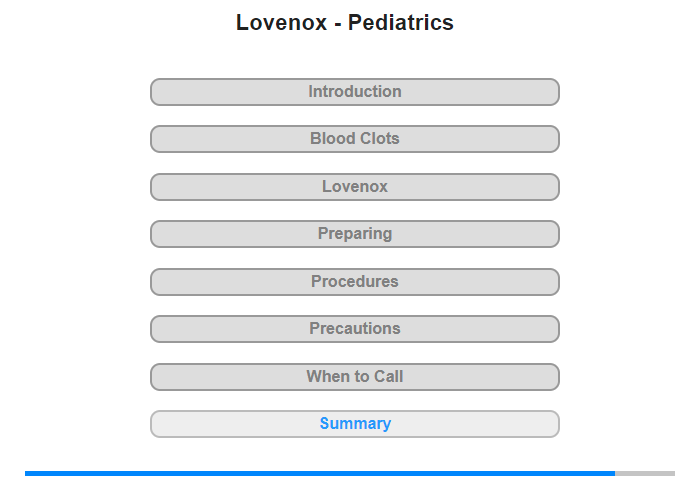Click the Lovenox - Pediatrics title heading
This screenshot has height=480, width=700.
point(345,22)
